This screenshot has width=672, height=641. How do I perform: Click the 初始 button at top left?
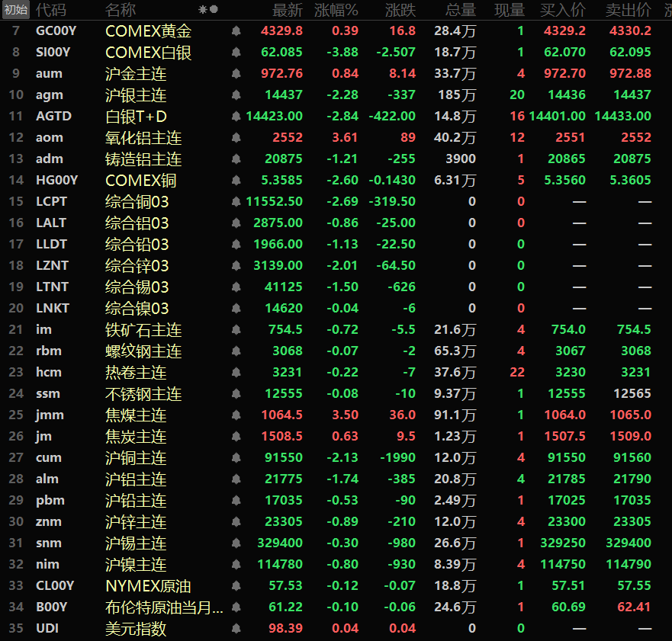16,10
